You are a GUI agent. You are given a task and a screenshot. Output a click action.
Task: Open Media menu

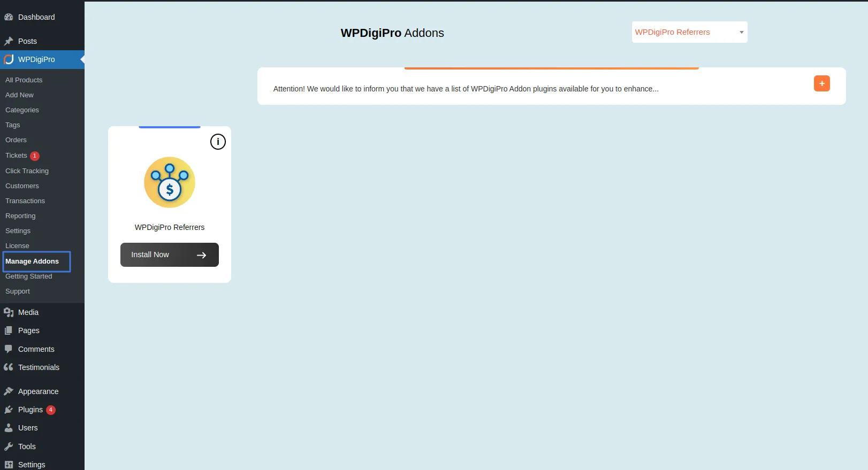point(28,312)
